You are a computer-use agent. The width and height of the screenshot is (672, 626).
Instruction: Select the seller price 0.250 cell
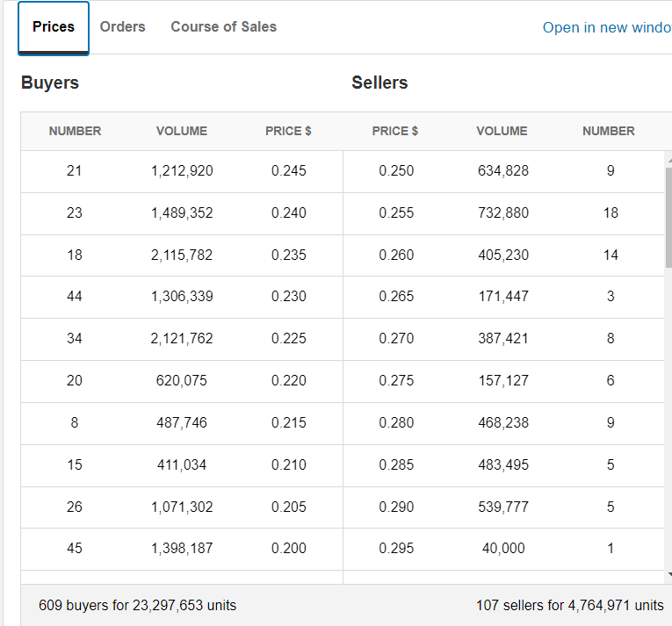[x=396, y=171]
